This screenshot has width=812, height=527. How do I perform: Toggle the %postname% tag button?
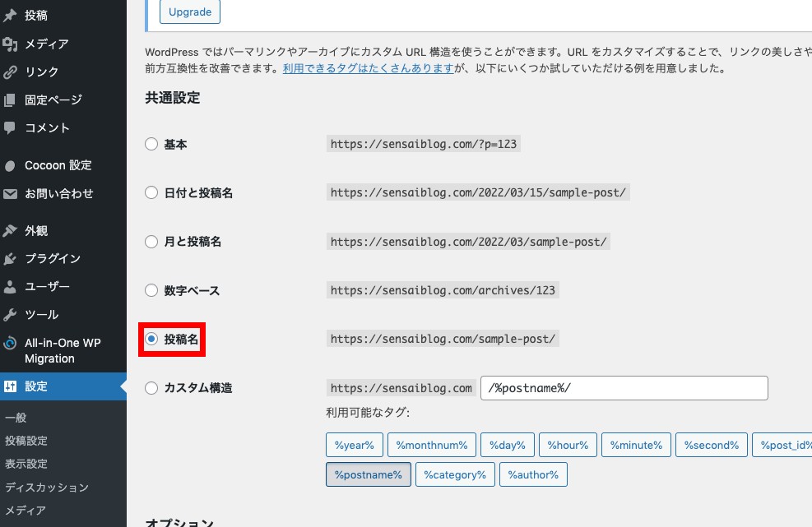coord(369,474)
